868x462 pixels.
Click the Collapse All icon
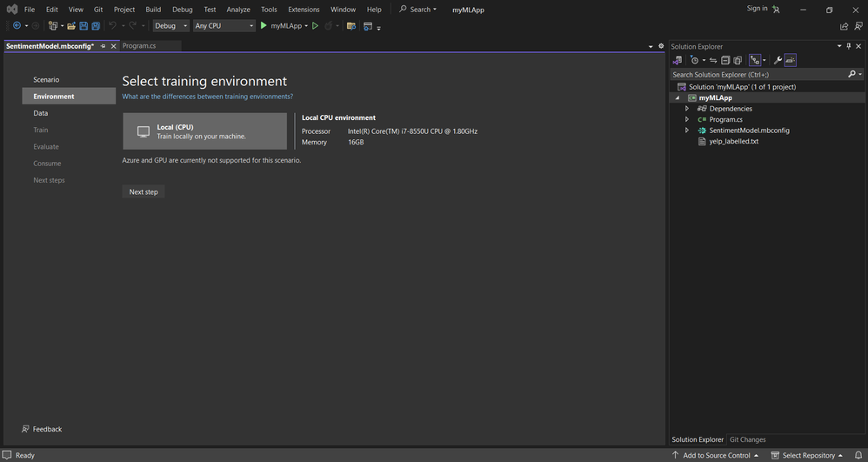point(725,60)
